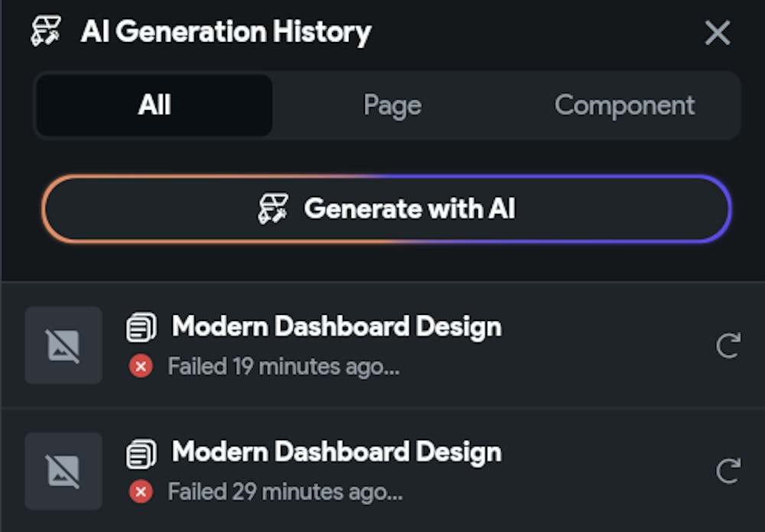
Task: Open the second Modern Dashboard Design title
Action: (337, 452)
